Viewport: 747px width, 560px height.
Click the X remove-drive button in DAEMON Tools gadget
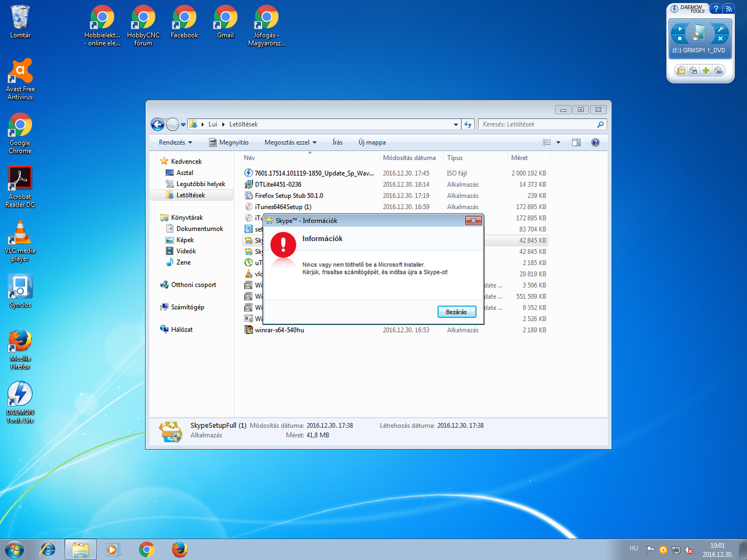(x=720, y=38)
